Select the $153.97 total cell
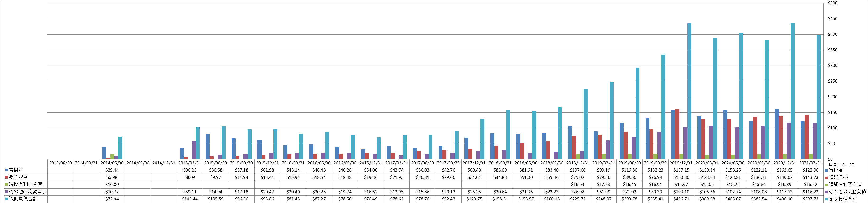Screen dimensions: 868x203 coord(526,199)
